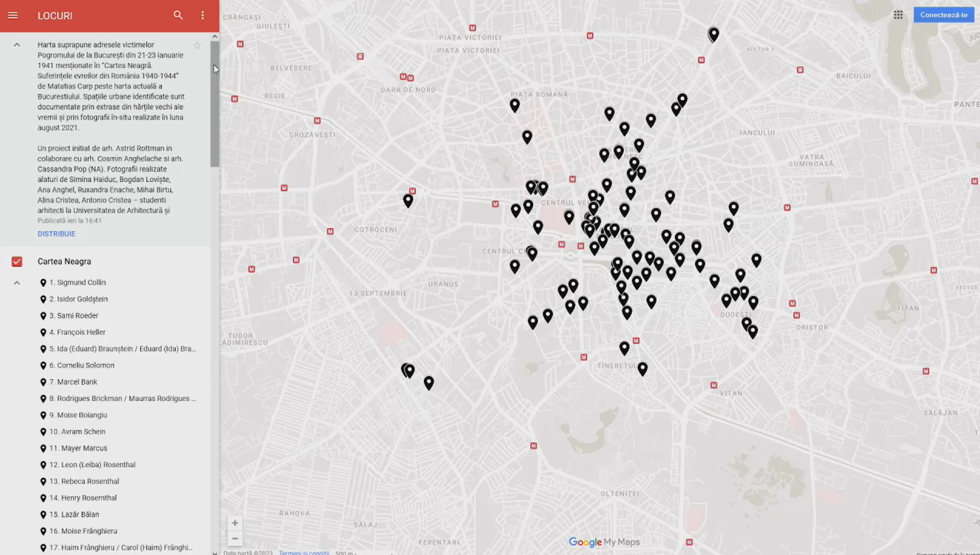This screenshot has height=555, width=980.
Task: Collapse the map description chevron
Action: (17, 45)
